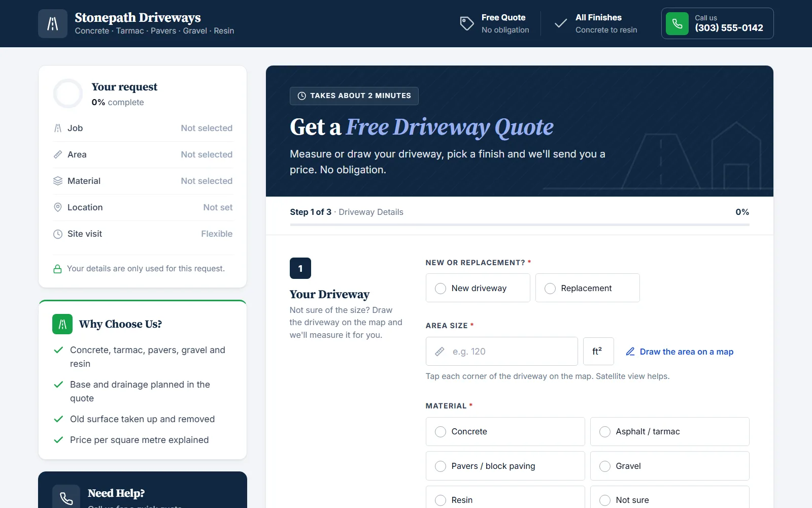812x508 pixels.
Task: Choose Asphalt / tarmac material
Action: click(x=670, y=432)
